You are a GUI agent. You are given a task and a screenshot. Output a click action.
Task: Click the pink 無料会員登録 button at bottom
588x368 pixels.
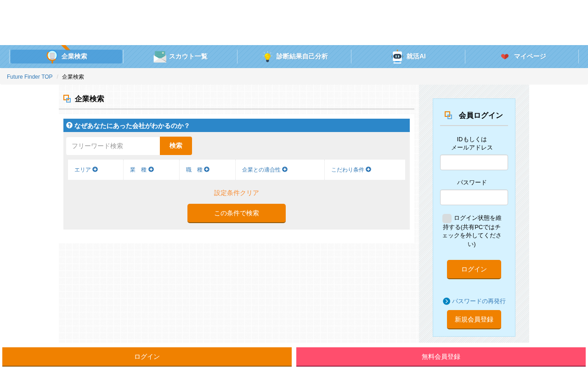(x=441, y=357)
